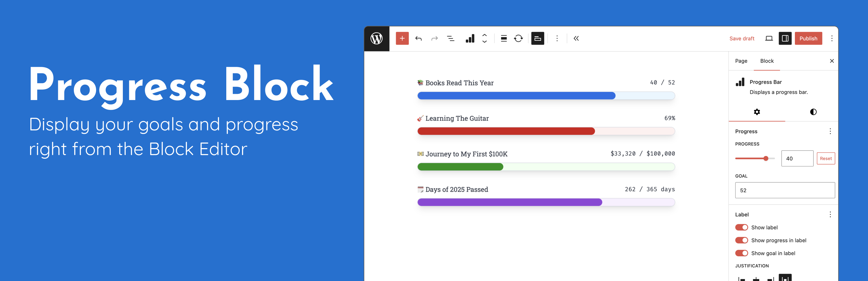868x281 pixels.
Task: Collapse the block toolbar with the double chevron
Action: tap(576, 38)
